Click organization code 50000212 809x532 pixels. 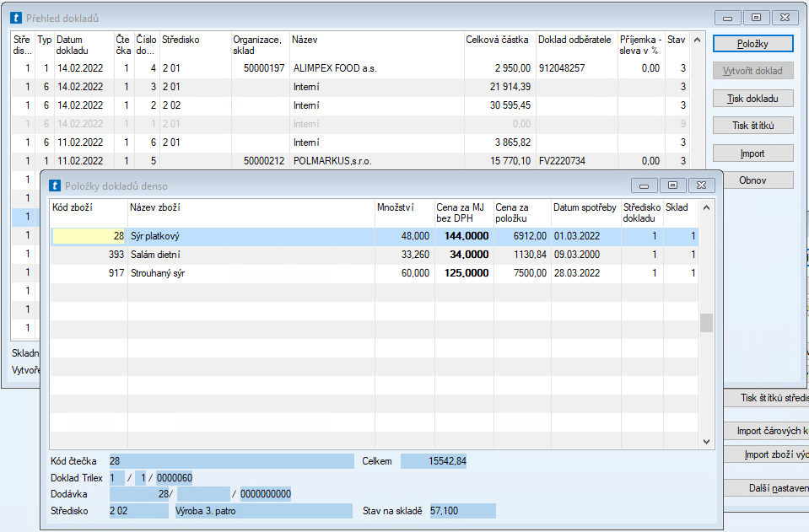[x=264, y=161]
